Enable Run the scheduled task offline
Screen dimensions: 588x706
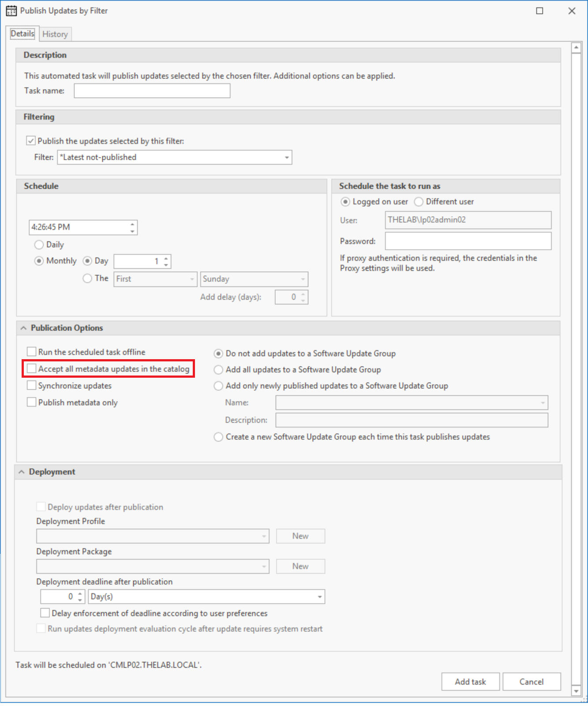tap(31, 352)
